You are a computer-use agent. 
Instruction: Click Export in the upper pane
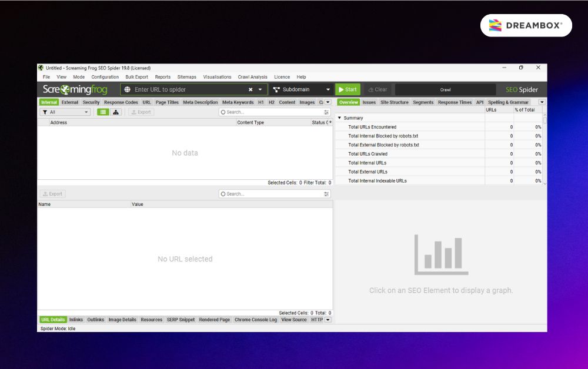click(x=141, y=112)
